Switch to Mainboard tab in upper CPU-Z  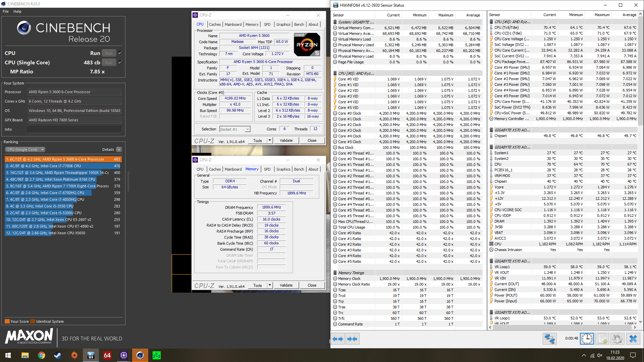233,24
